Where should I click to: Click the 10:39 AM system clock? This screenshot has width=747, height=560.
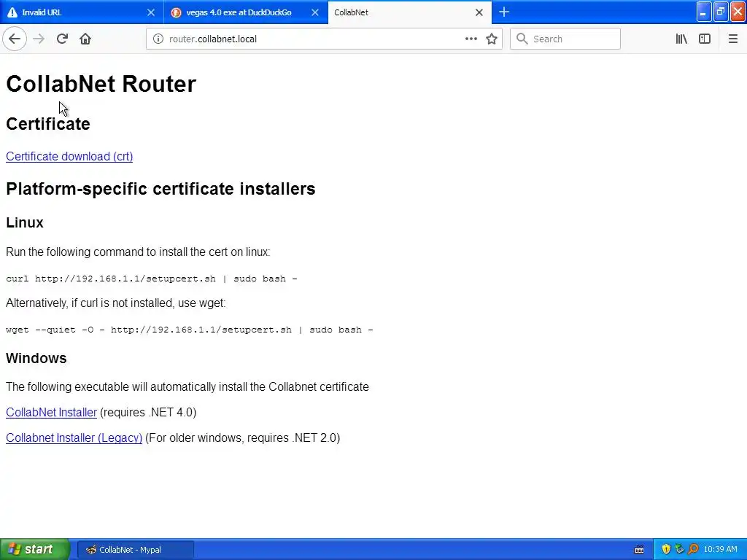[x=720, y=550]
